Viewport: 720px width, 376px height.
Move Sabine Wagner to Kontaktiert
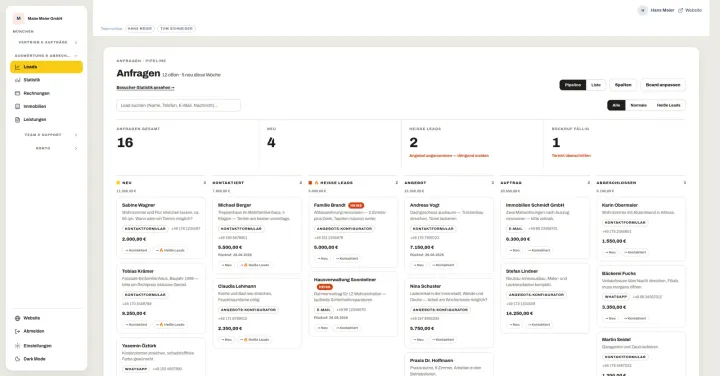tap(135, 250)
